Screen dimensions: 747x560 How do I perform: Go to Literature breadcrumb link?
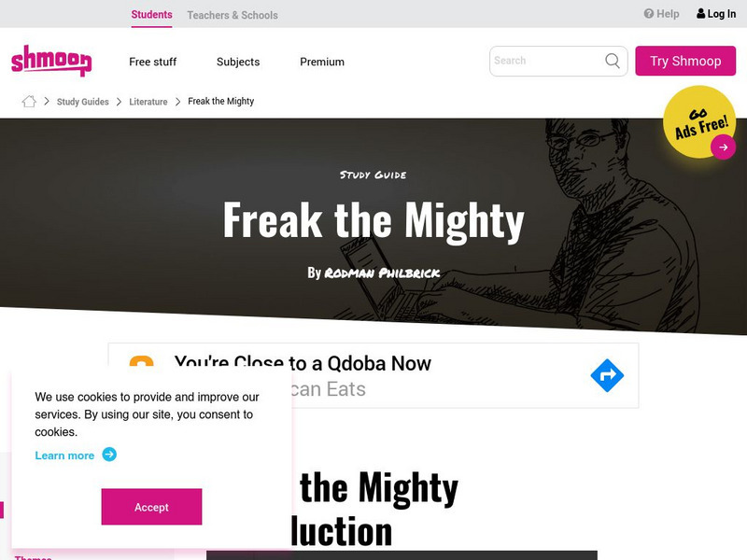[x=148, y=102]
